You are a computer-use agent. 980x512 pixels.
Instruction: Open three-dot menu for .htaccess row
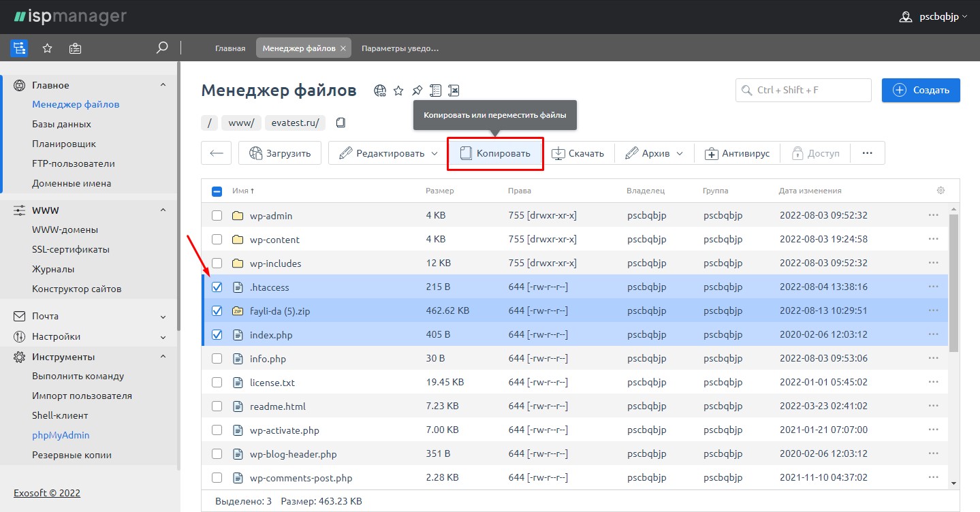[x=933, y=287]
